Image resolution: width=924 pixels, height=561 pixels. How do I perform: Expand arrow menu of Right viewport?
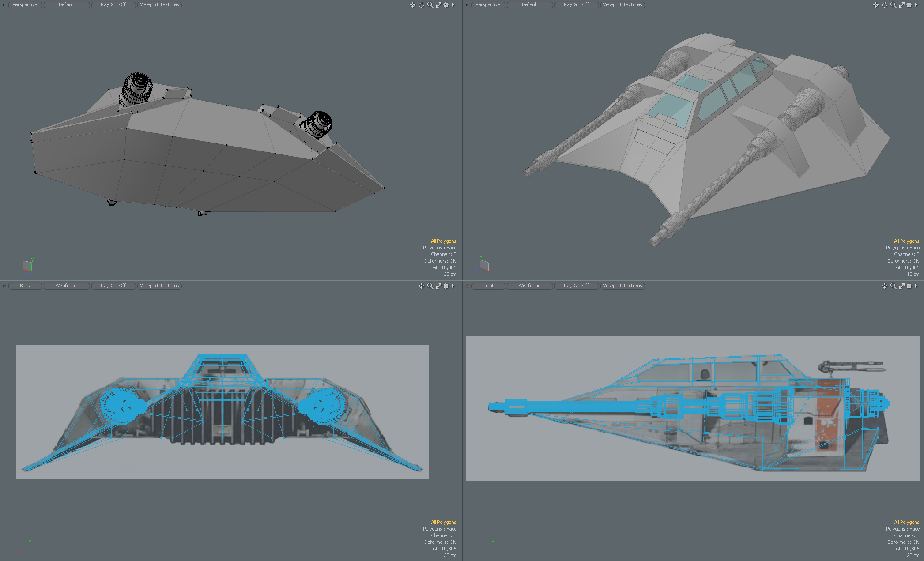[916, 286]
